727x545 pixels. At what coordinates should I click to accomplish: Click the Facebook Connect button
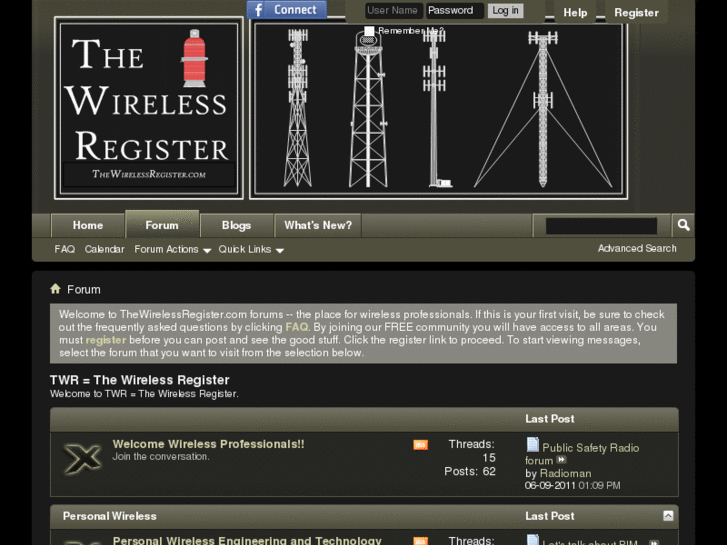click(x=287, y=10)
